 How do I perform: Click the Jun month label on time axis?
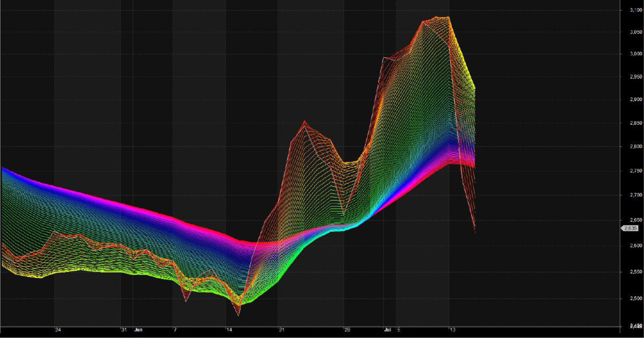point(138,330)
